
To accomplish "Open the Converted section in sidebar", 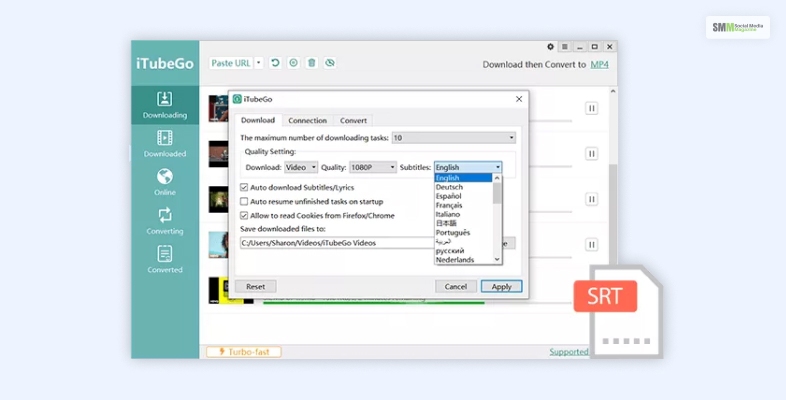I will (165, 259).
